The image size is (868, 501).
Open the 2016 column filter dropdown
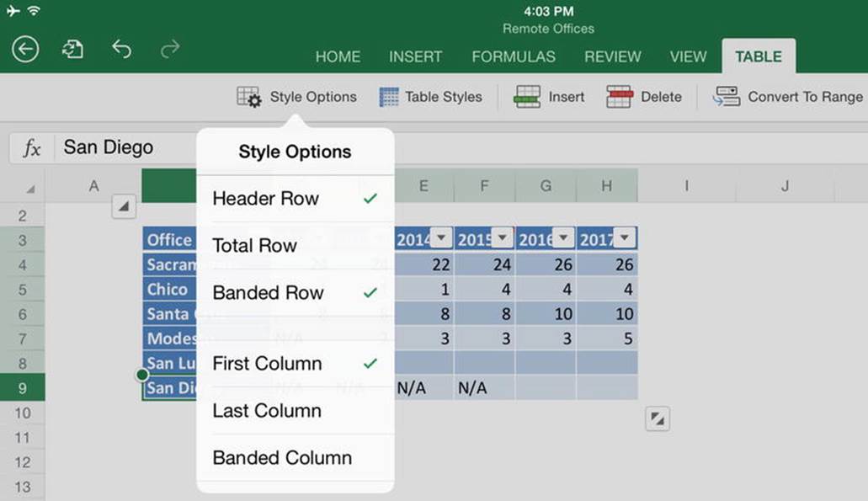[x=563, y=238]
